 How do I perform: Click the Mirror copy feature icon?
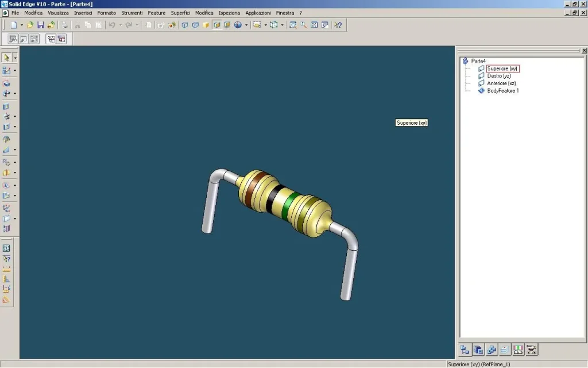pyautogui.click(x=6, y=172)
